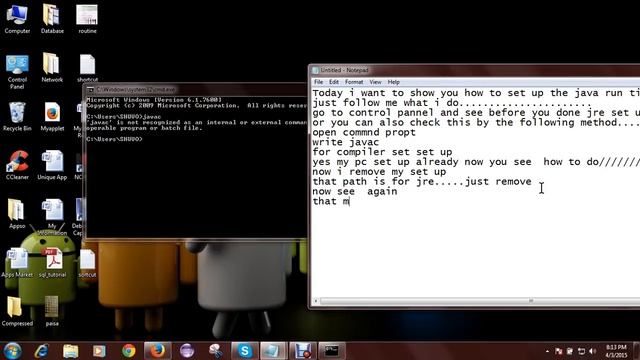This screenshot has height=360, width=640.
Task: Click Notepad horizontal scrollbar left arrow
Action: 316,301
